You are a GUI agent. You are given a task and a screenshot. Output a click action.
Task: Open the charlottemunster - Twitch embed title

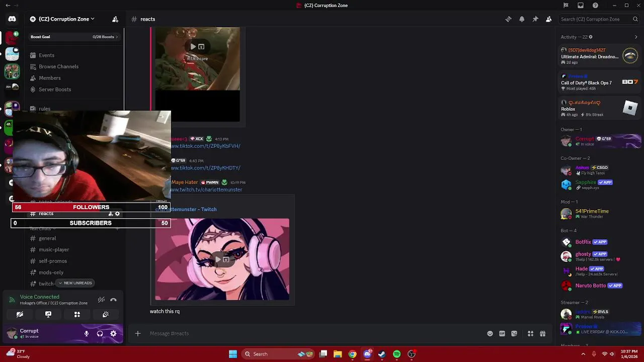186,209
